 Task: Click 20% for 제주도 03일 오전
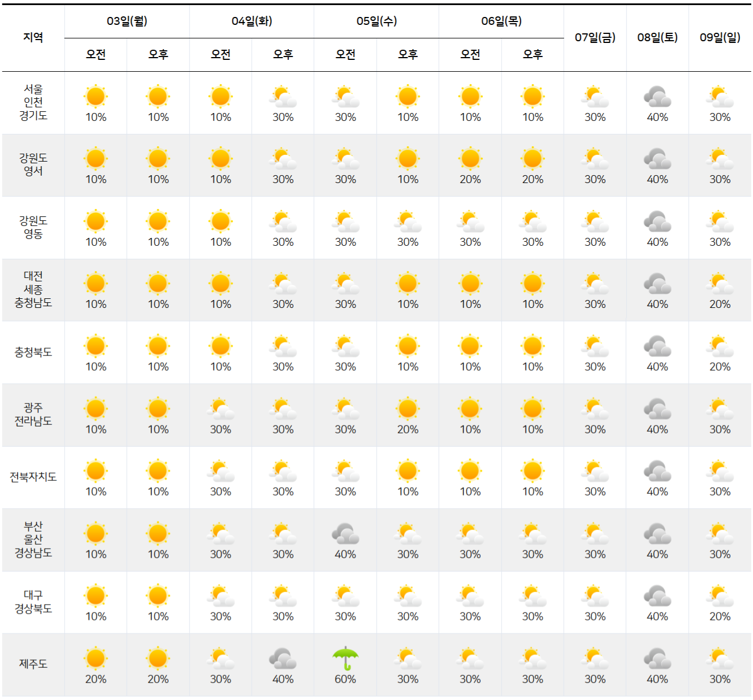96,679
